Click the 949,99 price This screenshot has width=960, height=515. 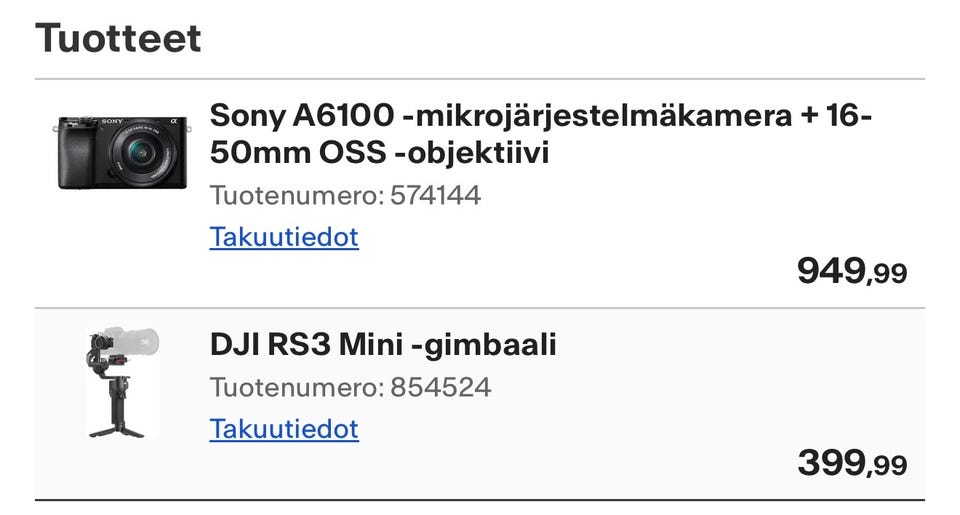(x=852, y=270)
